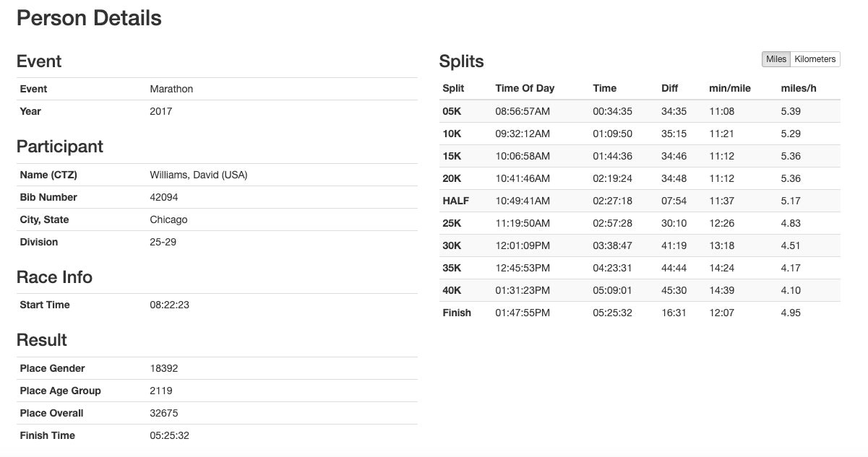Select the HALF split row label

point(455,201)
